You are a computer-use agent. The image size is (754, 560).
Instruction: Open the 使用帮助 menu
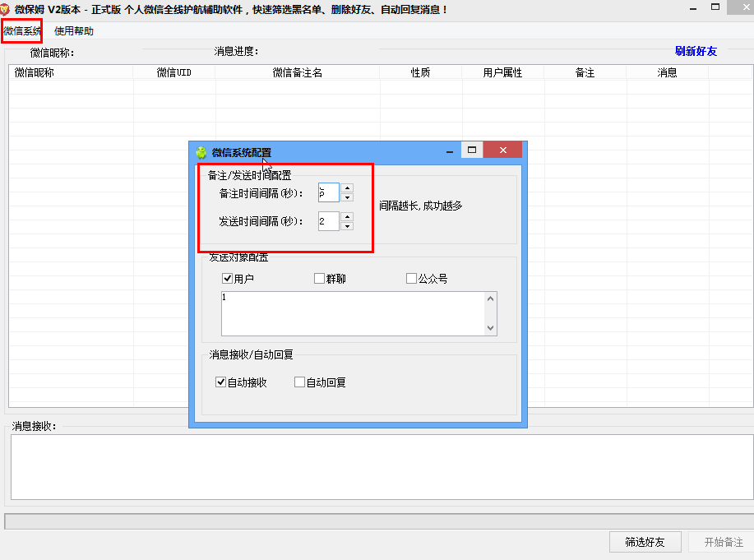(73, 30)
